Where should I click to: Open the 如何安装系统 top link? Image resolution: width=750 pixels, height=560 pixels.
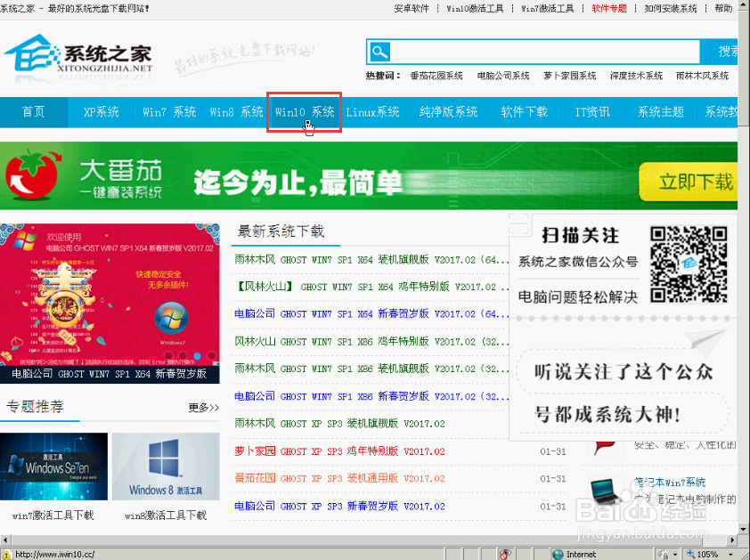(x=671, y=9)
